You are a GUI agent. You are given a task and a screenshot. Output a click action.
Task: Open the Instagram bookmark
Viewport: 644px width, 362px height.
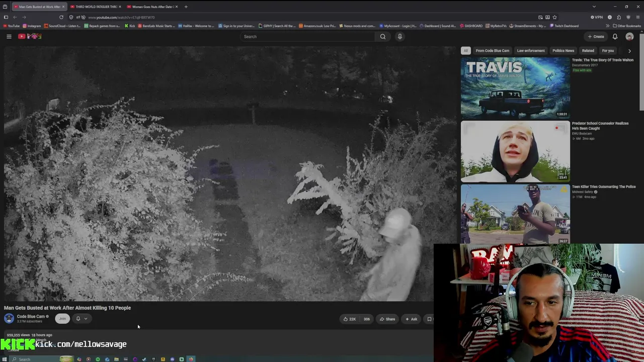(32, 26)
